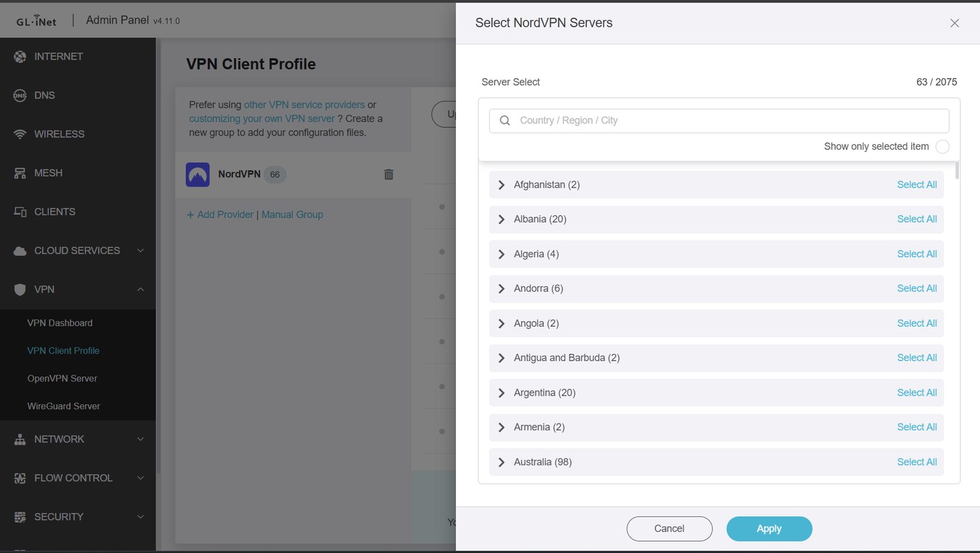Select All Australia servers
This screenshot has width=980, height=553.
coord(917,462)
